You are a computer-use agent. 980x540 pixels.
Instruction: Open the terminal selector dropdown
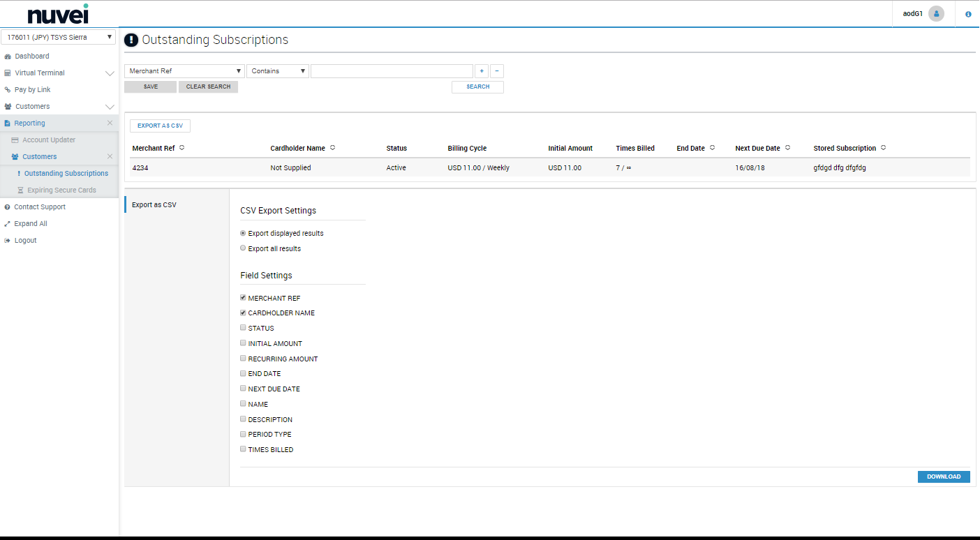59,38
